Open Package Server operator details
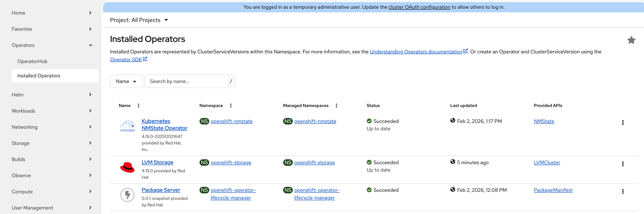The height and width of the screenshot is (214, 644). point(161,190)
